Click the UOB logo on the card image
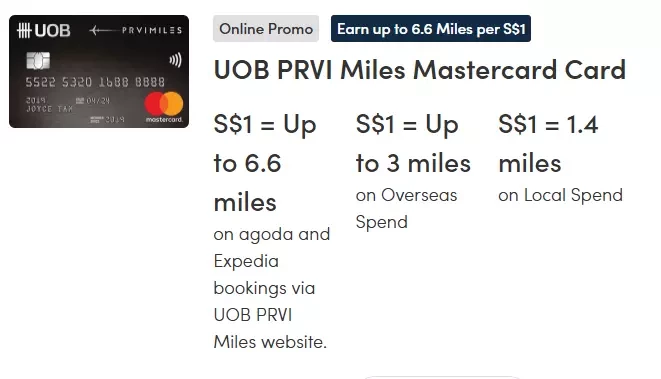 pyautogui.click(x=43, y=30)
